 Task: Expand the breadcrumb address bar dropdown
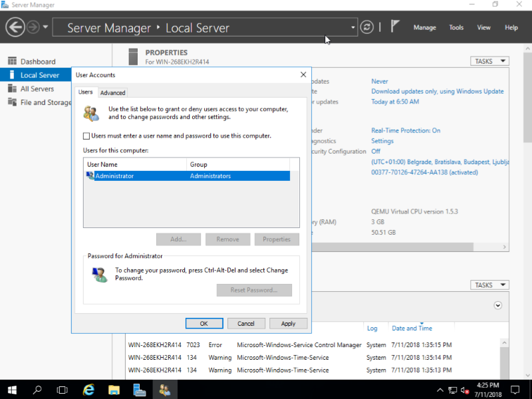coord(353,27)
